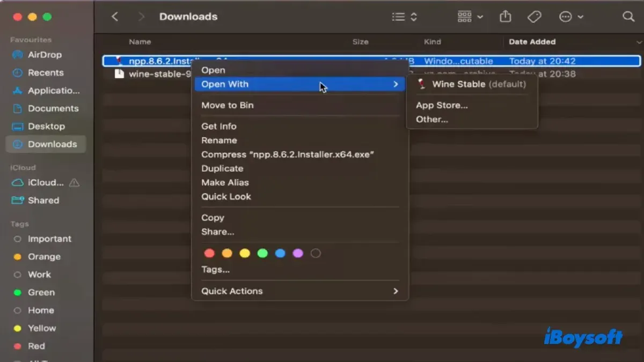Filter by the Green sidebar tag

click(34, 292)
